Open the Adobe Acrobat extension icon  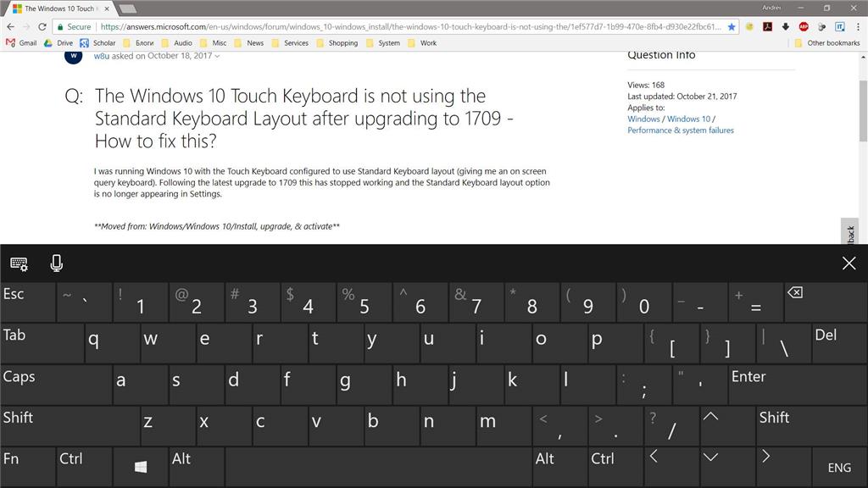pyautogui.click(x=767, y=26)
